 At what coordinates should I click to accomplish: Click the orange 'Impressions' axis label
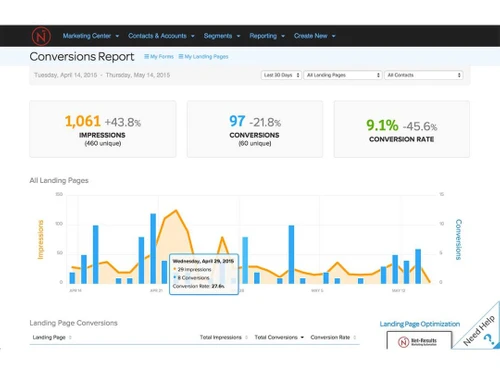tap(40, 239)
